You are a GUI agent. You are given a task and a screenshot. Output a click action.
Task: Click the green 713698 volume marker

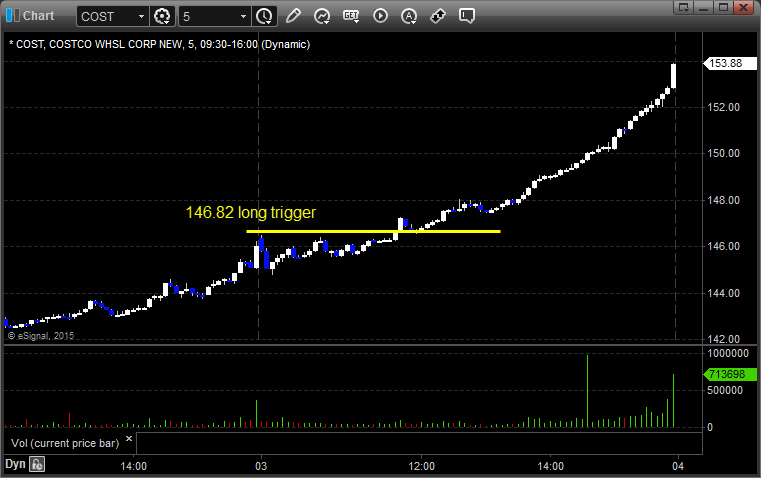tap(729, 374)
